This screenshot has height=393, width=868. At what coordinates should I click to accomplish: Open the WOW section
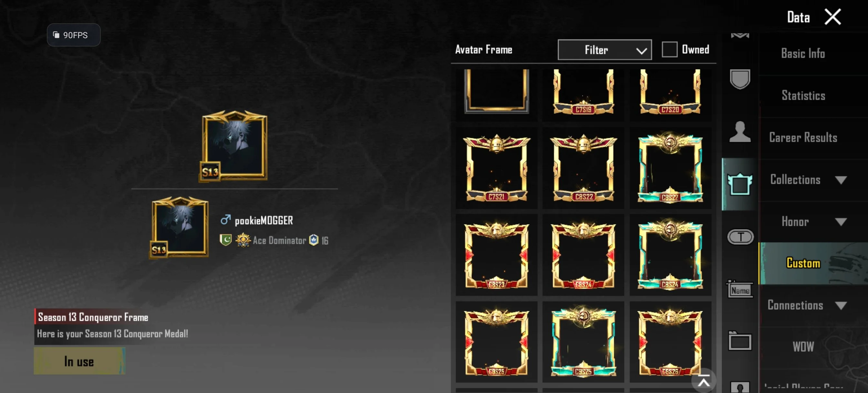pos(804,347)
